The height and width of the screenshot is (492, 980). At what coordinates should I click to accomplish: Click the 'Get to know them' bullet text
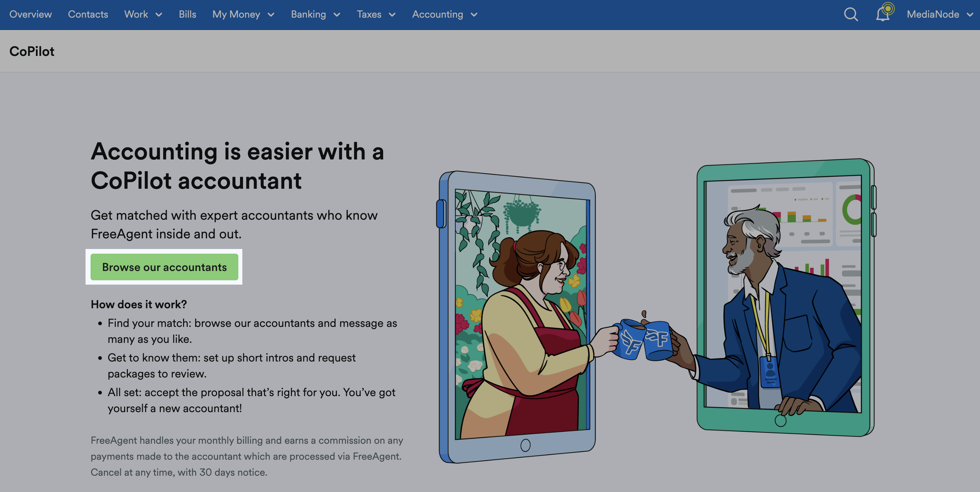click(x=232, y=366)
